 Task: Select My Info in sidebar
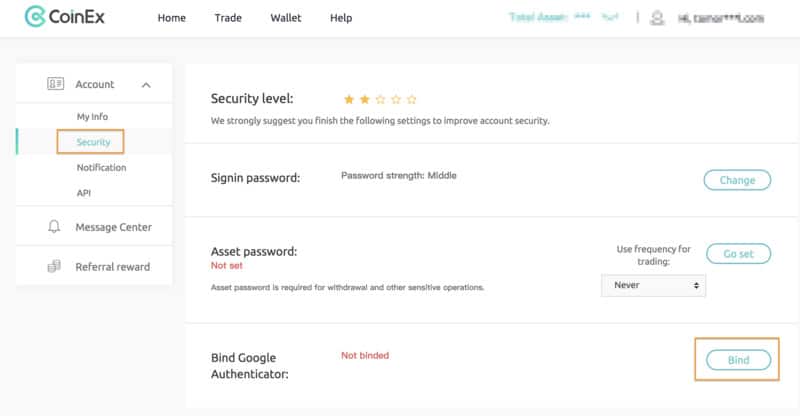point(92,116)
